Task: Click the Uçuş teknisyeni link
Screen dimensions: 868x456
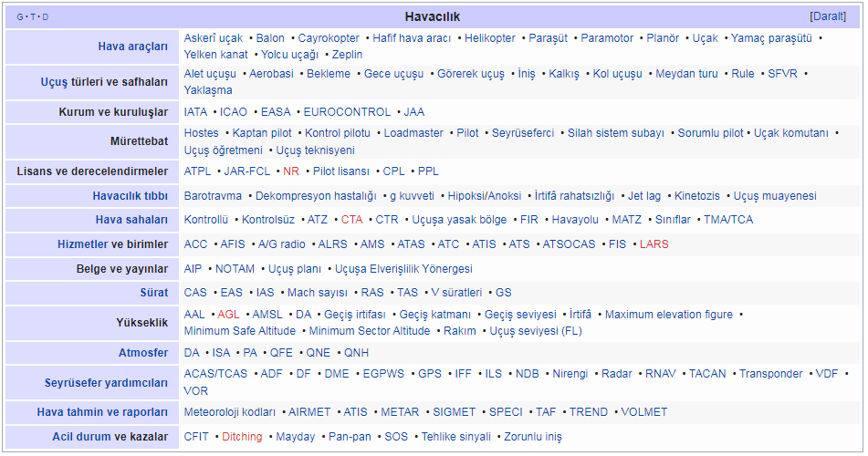Action: pos(316,150)
